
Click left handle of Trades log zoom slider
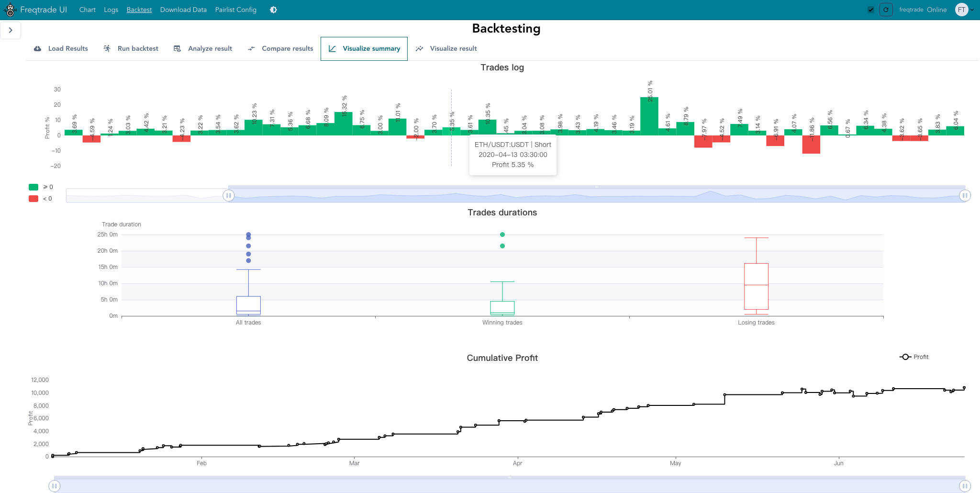(229, 195)
